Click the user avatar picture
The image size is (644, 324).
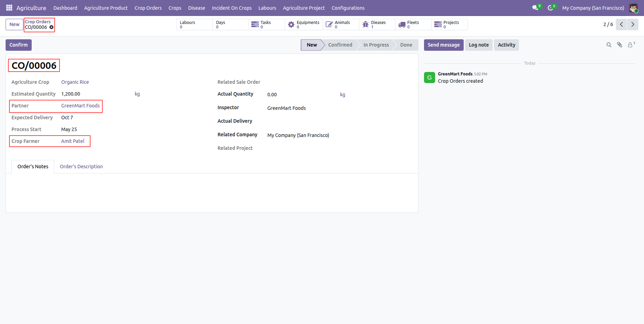tap(633, 8)
